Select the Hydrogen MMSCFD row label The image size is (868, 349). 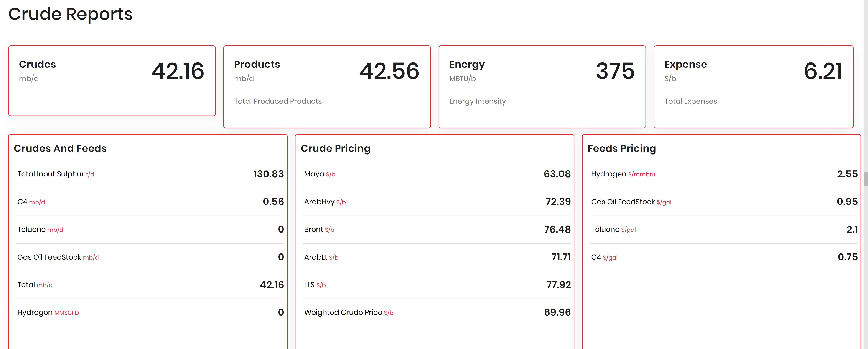coord(48,313)
